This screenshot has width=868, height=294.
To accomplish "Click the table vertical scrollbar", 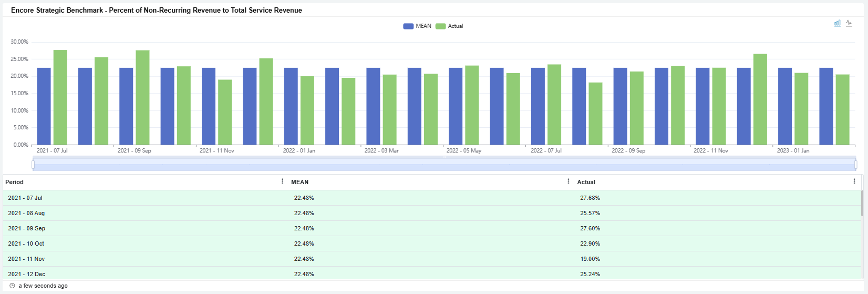I will 862,204.
